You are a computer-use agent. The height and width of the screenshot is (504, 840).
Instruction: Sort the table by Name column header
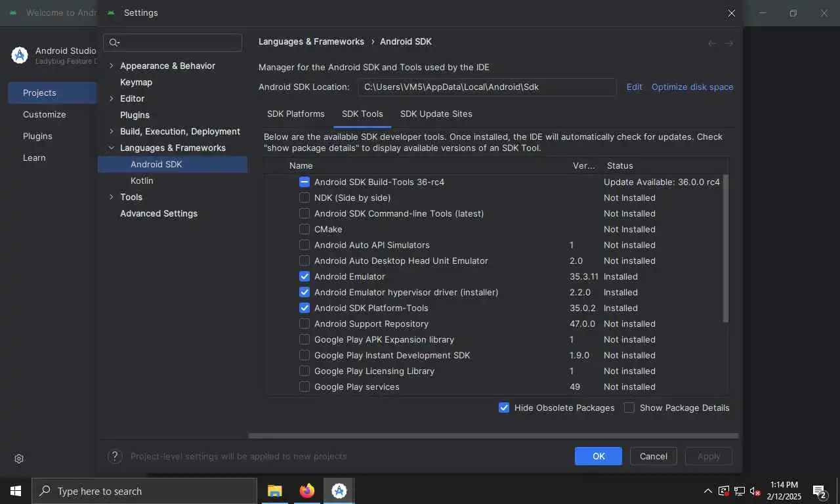[x=301, y=166]
